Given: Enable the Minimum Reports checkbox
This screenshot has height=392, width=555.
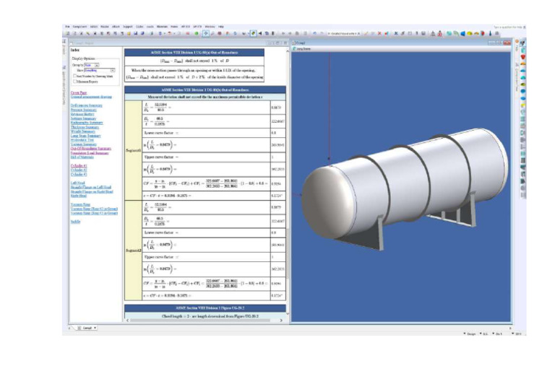Looking at the screenshot, I should [x=74, y=82].
